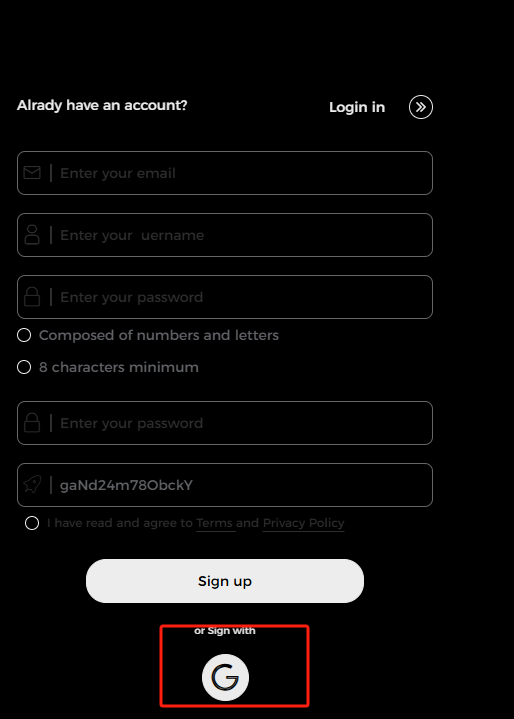
Task: Check the agree to Terms and Privacy circle
Action: (x=32, y=523)
